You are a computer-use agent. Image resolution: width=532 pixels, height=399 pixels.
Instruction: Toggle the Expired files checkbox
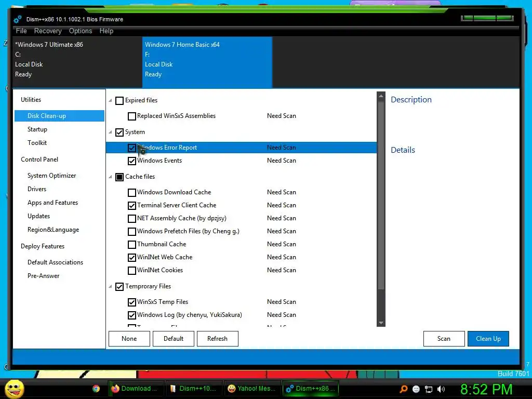click(x=119, y=101)
